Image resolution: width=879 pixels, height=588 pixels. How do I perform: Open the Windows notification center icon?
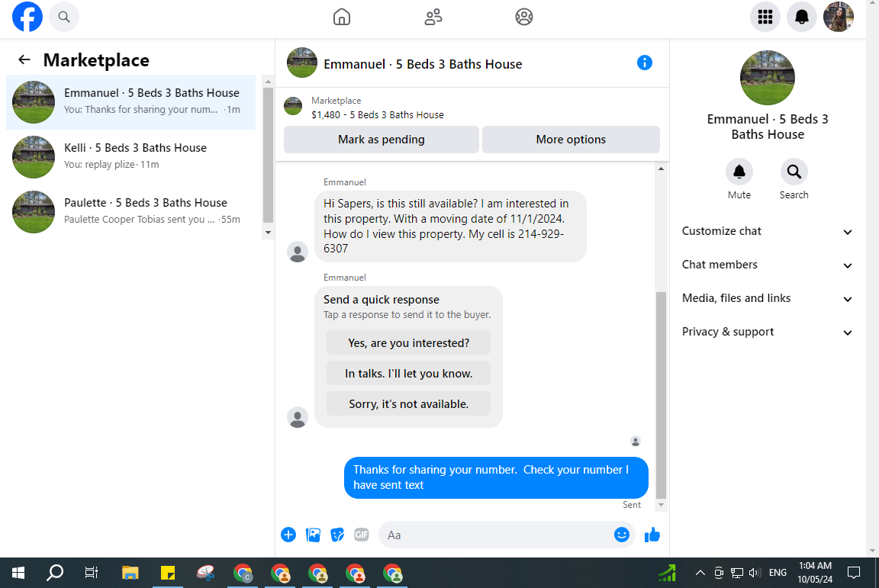854,573
